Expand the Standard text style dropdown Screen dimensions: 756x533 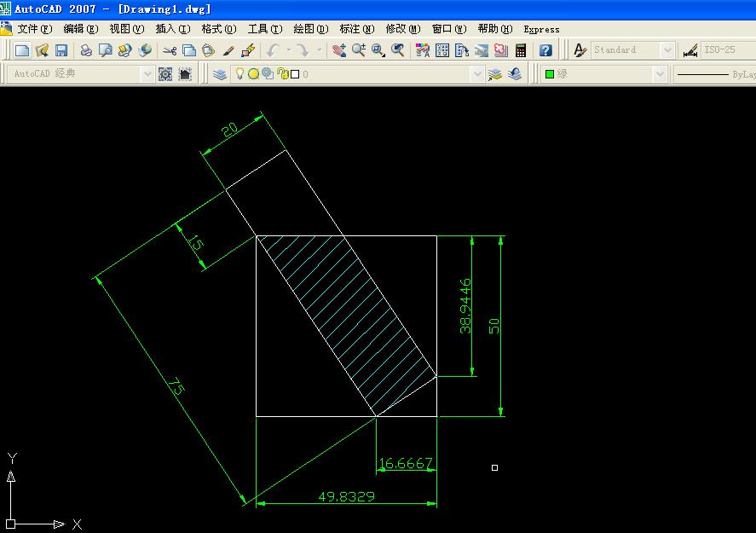pos(667,50)
